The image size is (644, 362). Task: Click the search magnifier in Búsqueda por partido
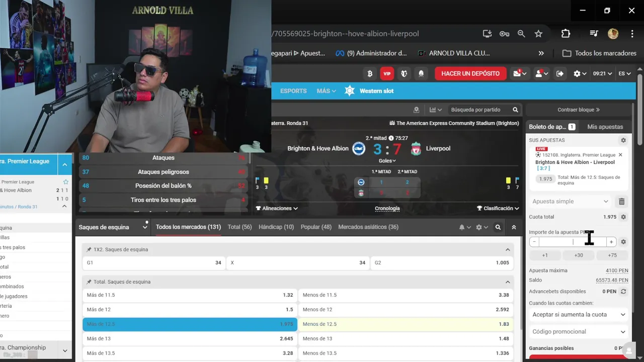[x=515, y=110]
